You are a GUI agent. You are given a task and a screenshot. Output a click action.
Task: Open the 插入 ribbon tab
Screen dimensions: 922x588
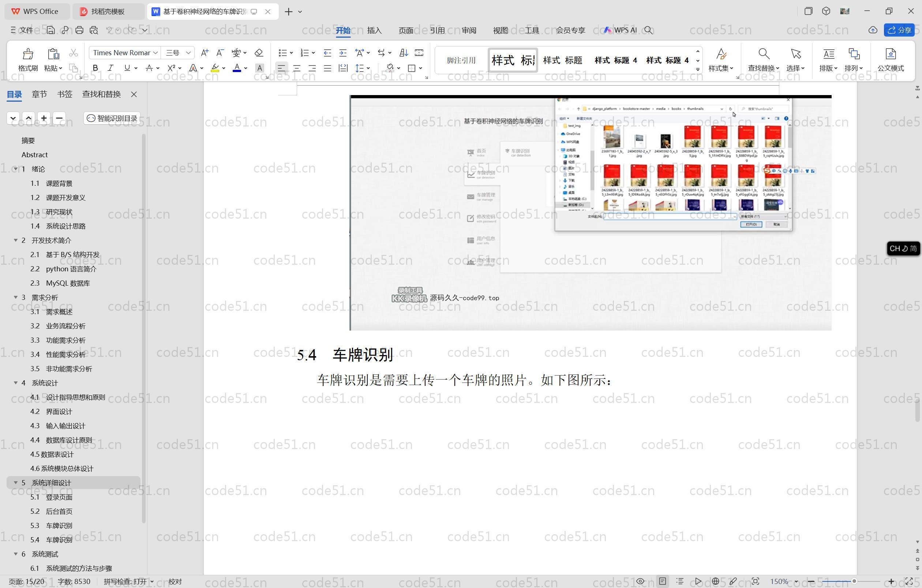374,30
